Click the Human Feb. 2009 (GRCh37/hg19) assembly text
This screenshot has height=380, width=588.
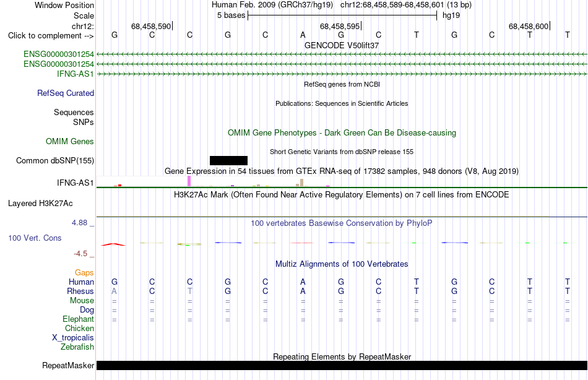click(272, 5)
